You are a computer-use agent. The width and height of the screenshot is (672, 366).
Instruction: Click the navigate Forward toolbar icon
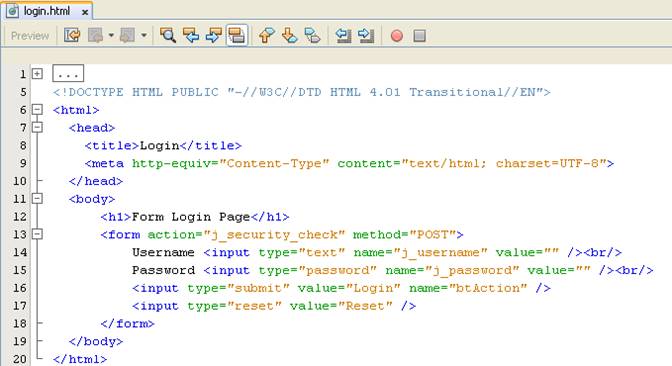pyautogui.click(x=128, y=35)
